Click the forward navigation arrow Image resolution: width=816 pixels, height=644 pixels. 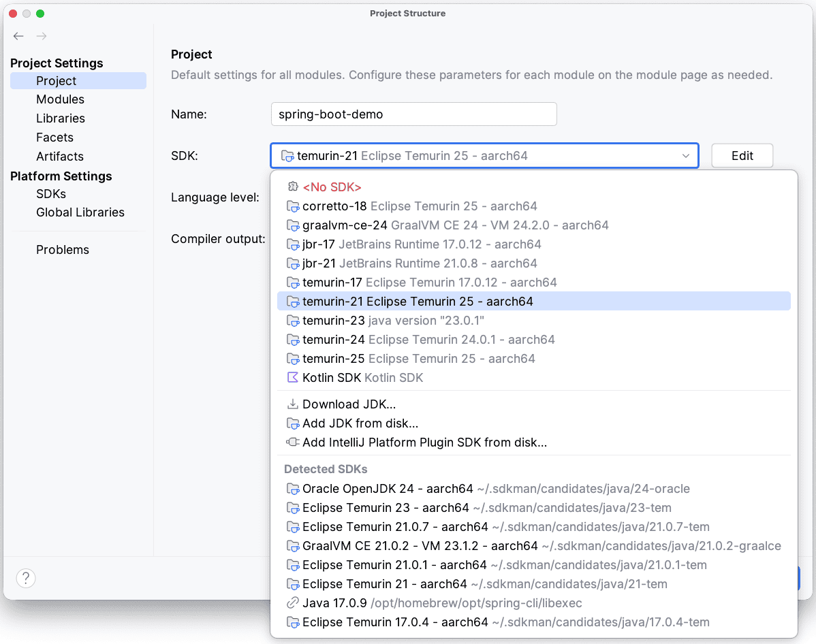point(42,36)
